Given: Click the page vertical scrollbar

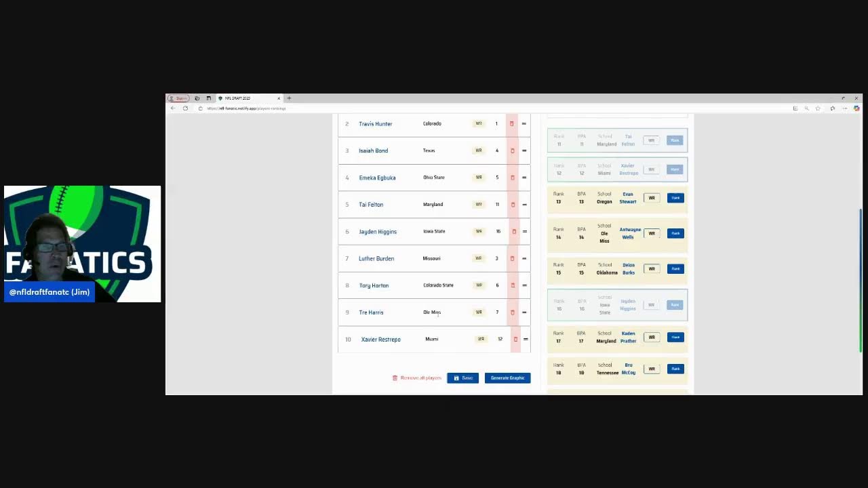Looking at the screenshot, I should pyautogui.click(x=860, y=279).
